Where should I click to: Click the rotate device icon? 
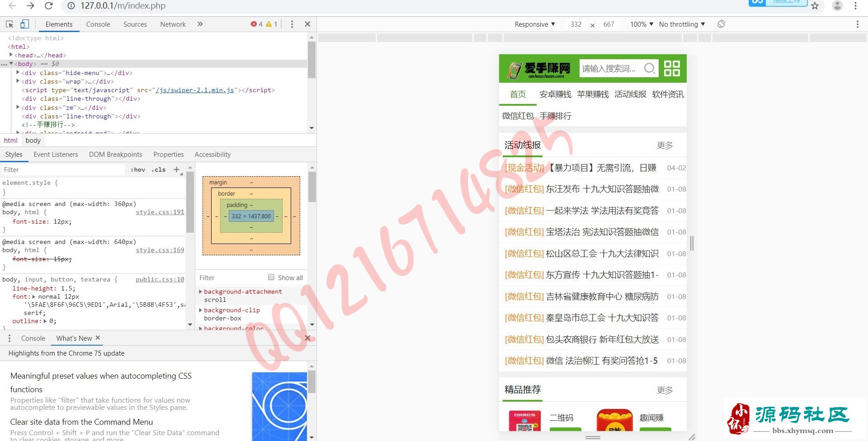click(x=722, y=24)
